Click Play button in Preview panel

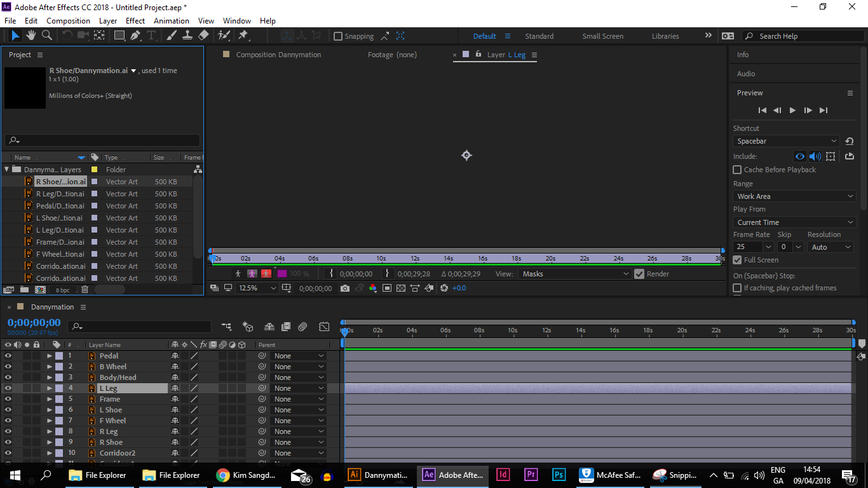(792, 111)
